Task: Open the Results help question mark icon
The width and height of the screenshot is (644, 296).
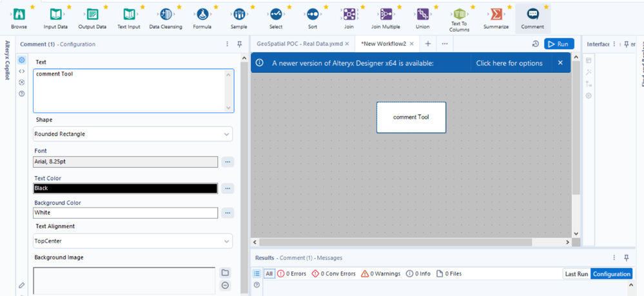Action: pyautogui.click(x=257, y=284)
